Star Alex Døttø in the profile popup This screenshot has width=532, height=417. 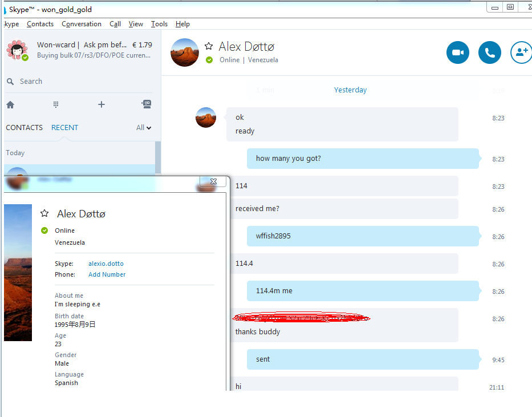click(44, 213)
